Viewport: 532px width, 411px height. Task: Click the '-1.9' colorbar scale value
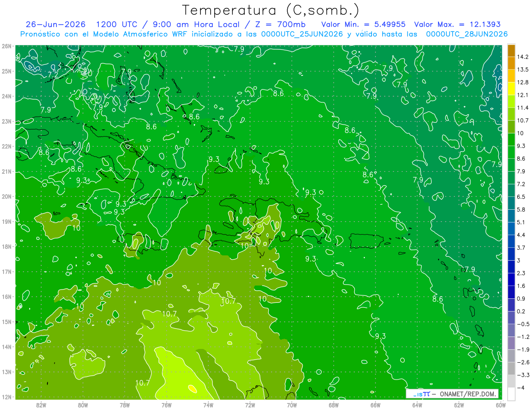pyautogui.click(x=522, y=349)
